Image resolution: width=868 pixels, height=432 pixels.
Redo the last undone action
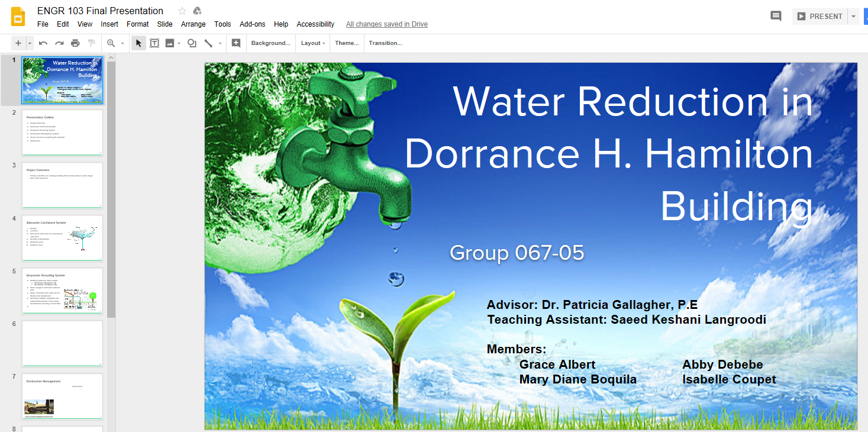tap(59, 43)
